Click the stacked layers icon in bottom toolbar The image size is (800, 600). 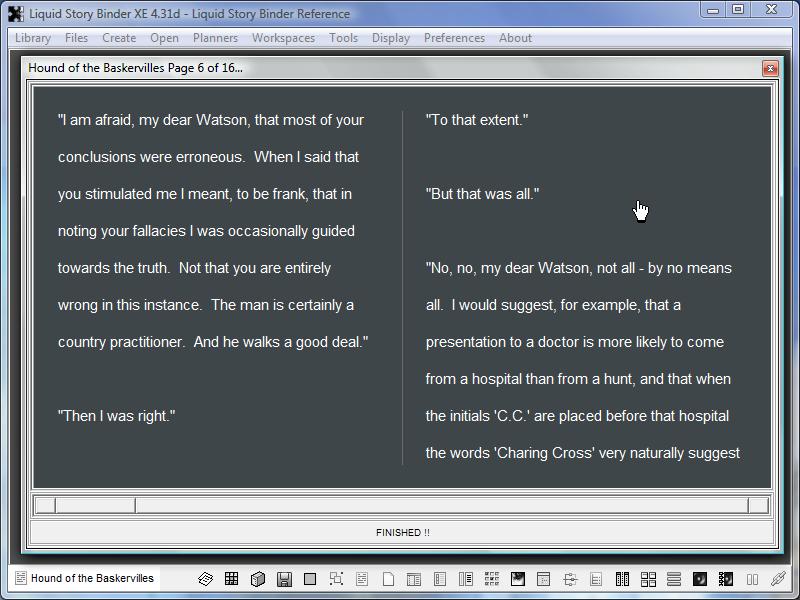[205, 579]
